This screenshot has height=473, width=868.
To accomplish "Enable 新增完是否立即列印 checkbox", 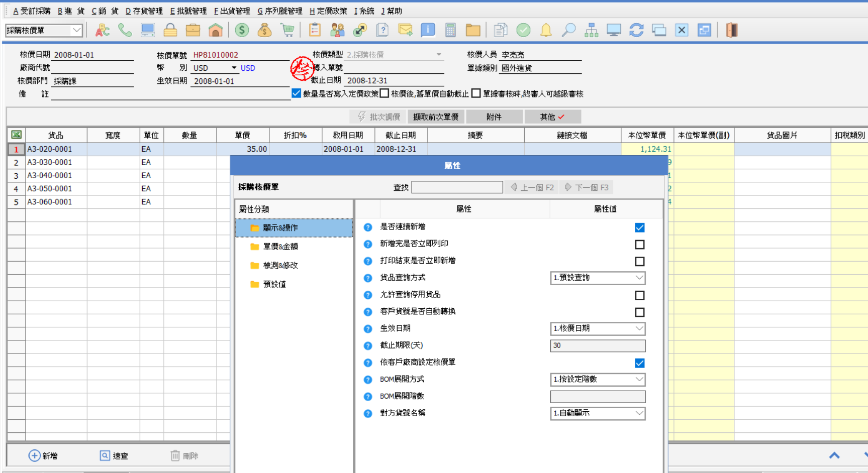I will pos(639,245).
